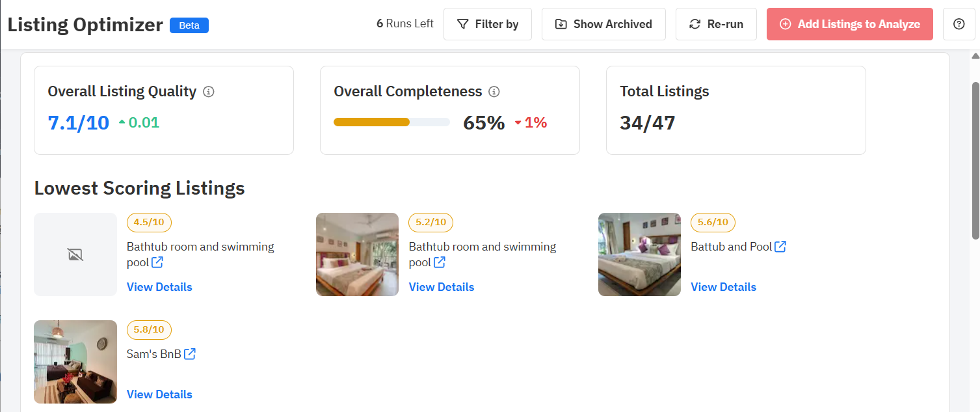The image size is (980, 412).
Task: Click the Show Archived button
Action: pyautogui.click(x=603, y=24)
